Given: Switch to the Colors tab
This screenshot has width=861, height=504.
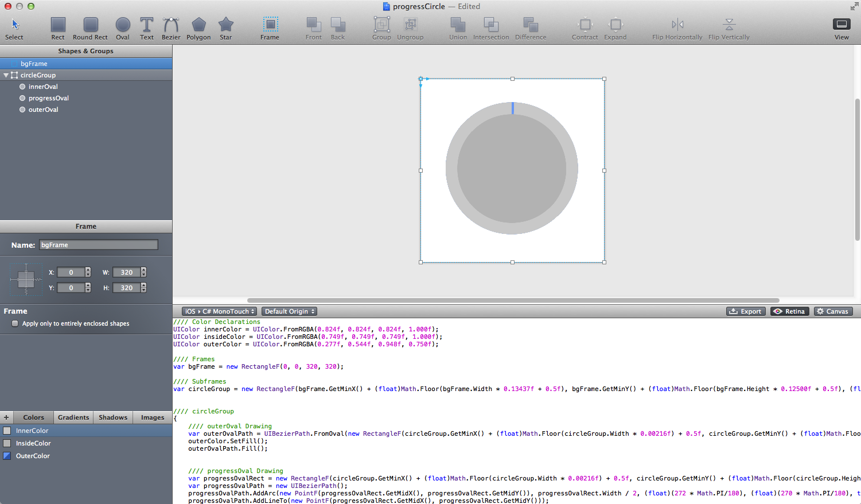Looking at the screenshot, I should point(33,417).
